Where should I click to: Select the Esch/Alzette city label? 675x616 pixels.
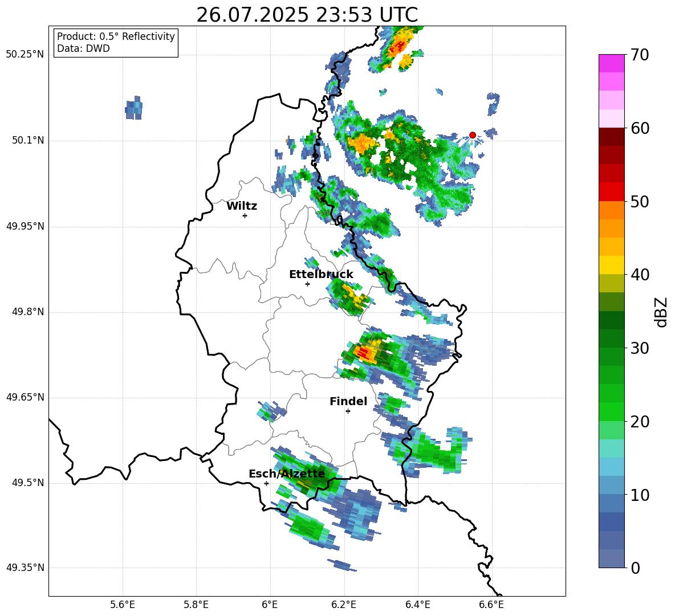click(287, 474)
